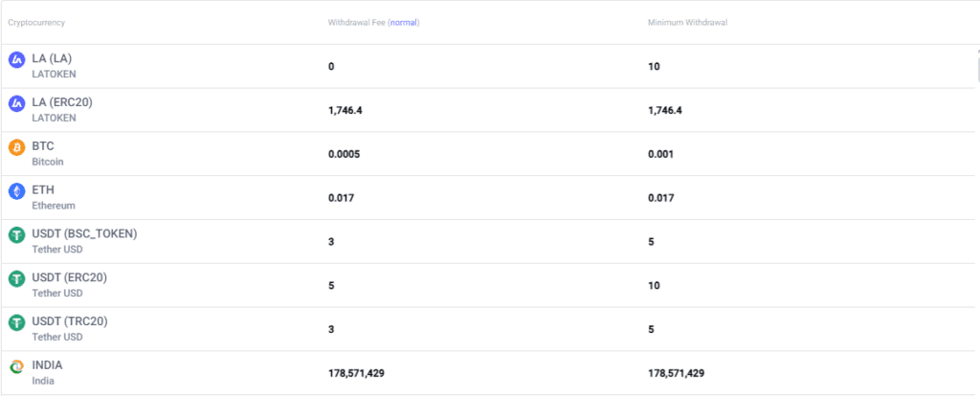
Task: Click the Minimum Withdrawal column header
Action: pyautogui.click(x=687, y=23)
